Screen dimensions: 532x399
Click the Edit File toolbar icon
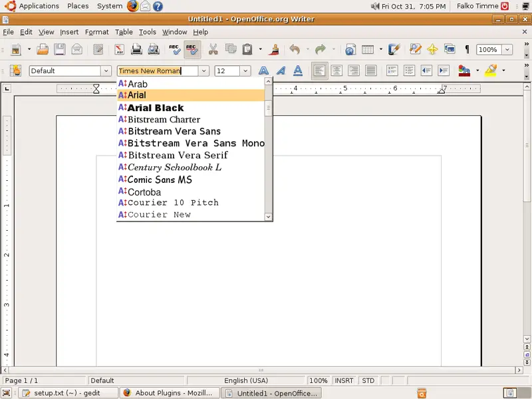[x=98, y=49]
